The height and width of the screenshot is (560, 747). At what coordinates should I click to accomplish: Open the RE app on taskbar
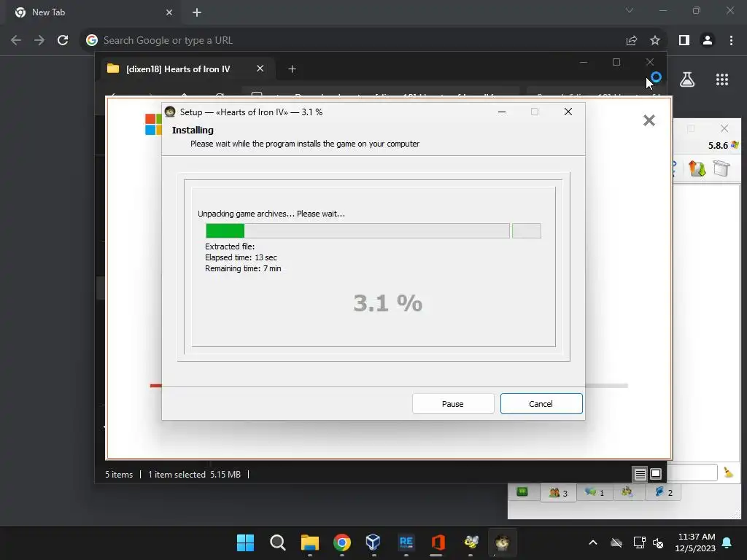(406, 542)
